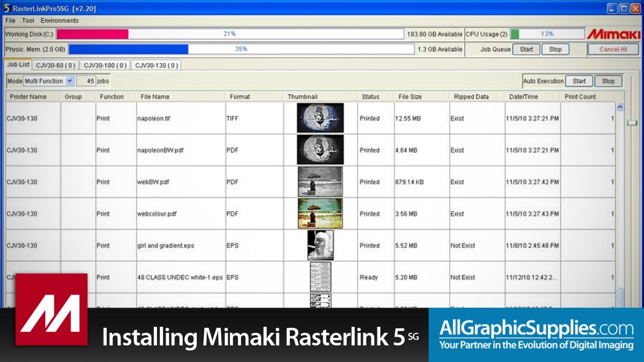Screen dimensions: 644x362
Task: Stop the Job Queue
Action: click(x=555, y=49)
